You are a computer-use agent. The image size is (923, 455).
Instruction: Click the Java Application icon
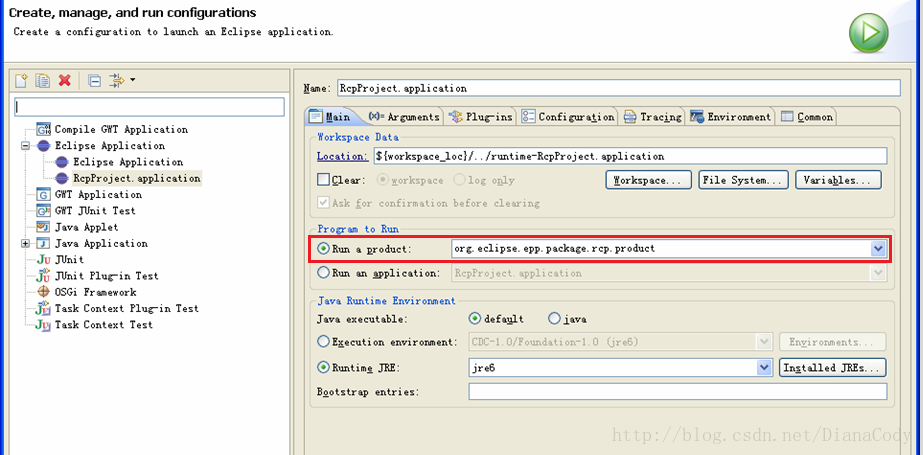click(44, 243)
